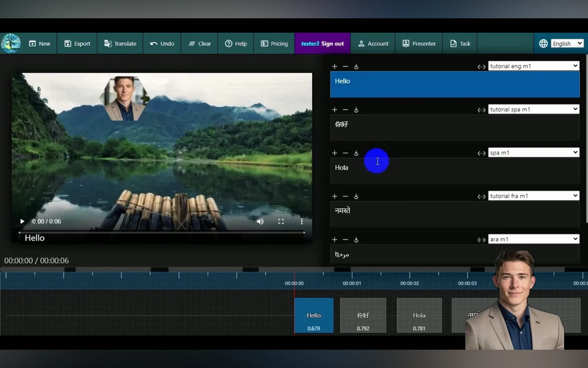Click the minus icon above Hola text
588x368 pixels.
click(345, 153)
